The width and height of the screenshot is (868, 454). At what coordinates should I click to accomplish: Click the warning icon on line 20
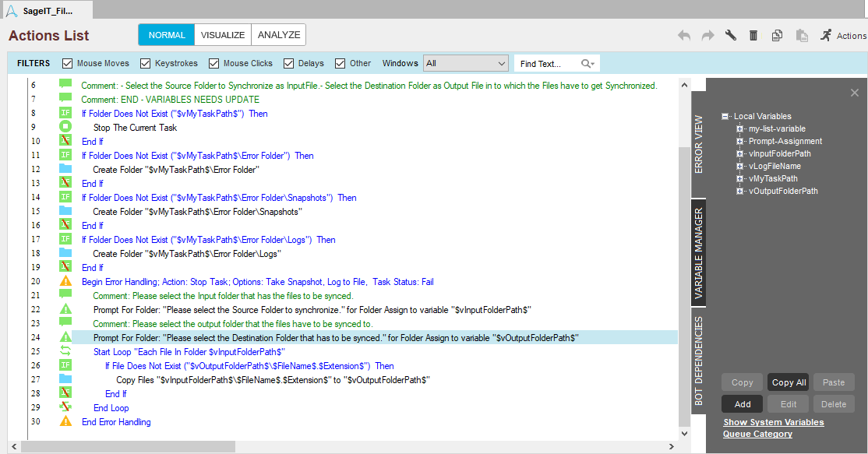[65, 282]
